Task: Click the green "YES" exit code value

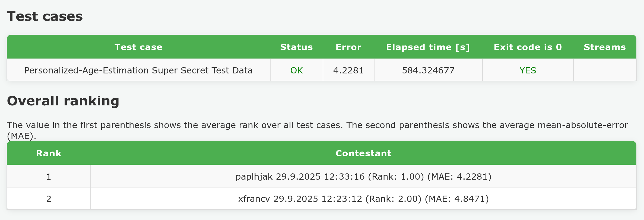Action: [528, 70]
